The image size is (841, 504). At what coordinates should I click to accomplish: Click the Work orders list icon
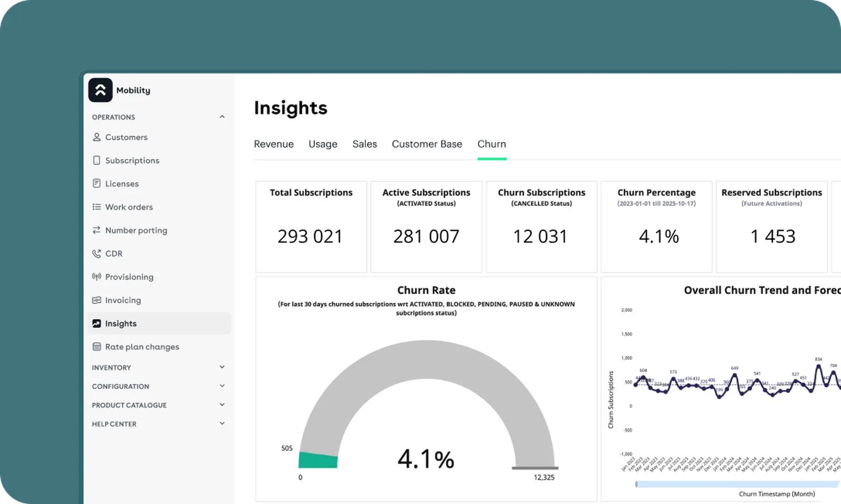[97, 207]
